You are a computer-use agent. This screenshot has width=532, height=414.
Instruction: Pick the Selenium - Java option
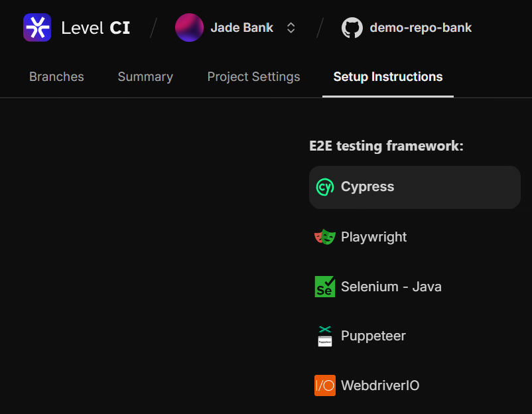[391, 287]
